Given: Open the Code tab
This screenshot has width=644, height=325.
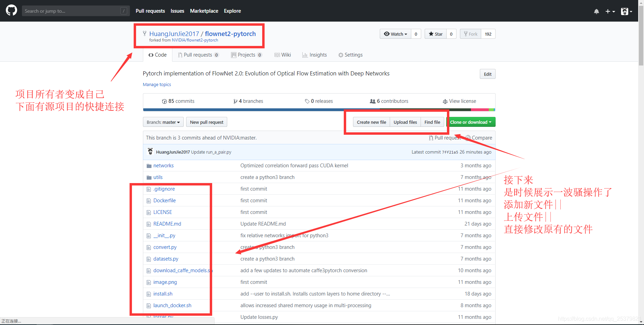Looking at the screenshot, I should pos(157,55).
